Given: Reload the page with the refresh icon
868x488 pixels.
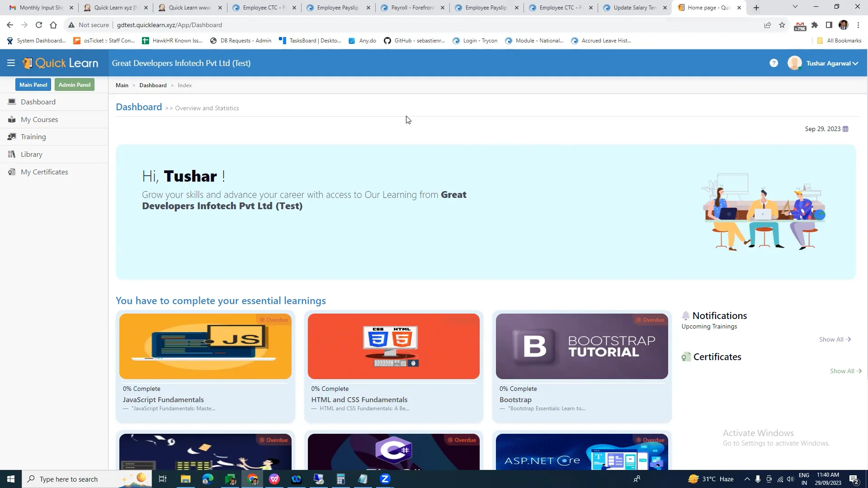Looking at the screenshot, I should [x=39, y=25].
